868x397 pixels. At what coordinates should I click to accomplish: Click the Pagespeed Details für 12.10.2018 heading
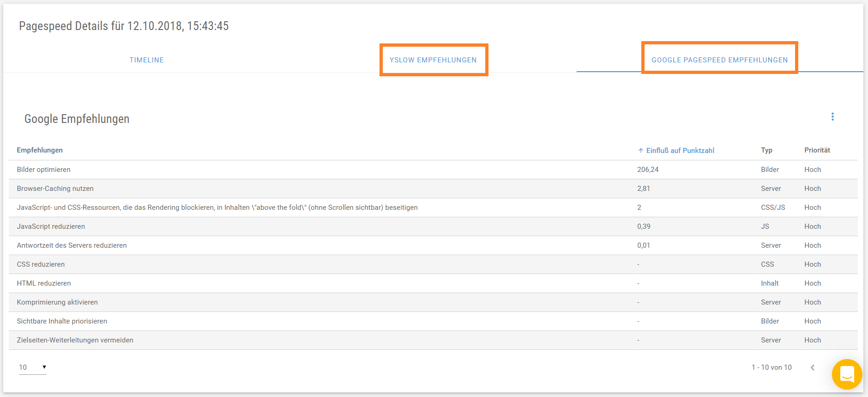pos(124,26)
